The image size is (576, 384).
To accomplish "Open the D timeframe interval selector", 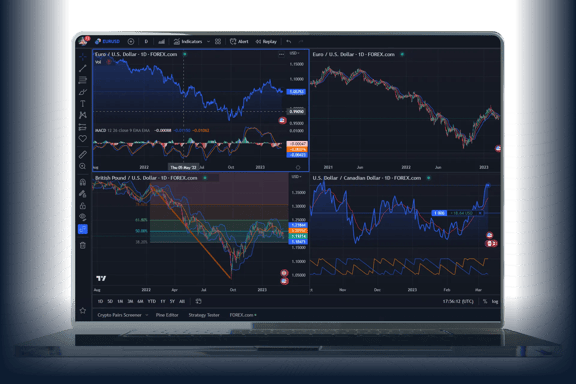I will pos(146,42).
